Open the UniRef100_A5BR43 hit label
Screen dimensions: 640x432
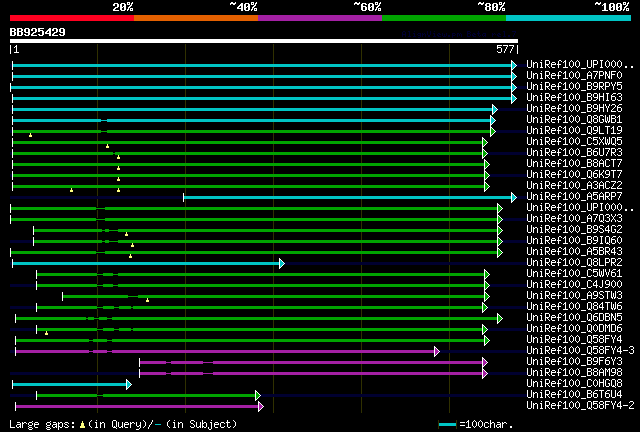point(574,252)
